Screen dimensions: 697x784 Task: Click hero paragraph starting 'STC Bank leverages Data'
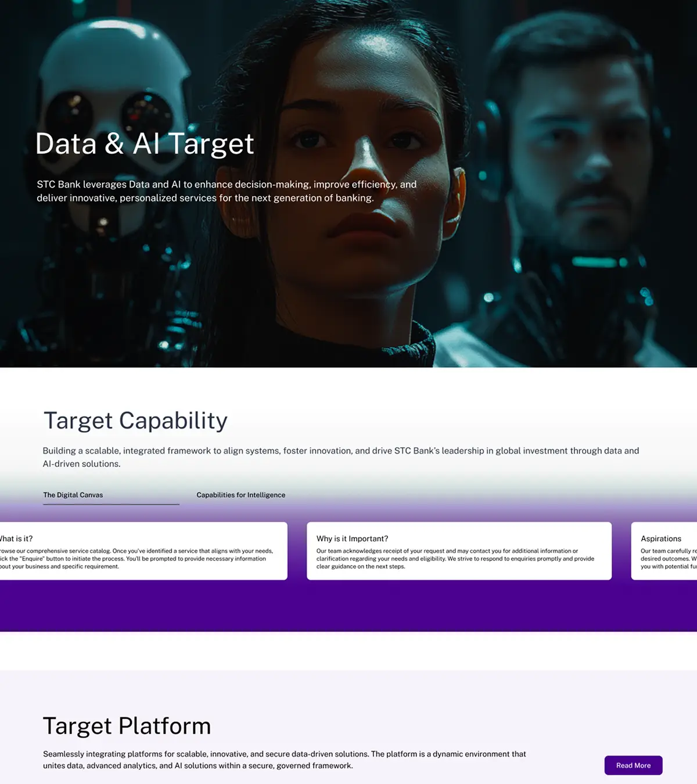(x=227, y=191)
